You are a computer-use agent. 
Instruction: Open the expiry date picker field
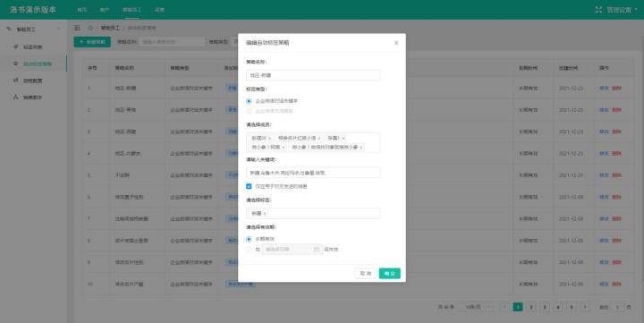pyautogui.click(x=292, y=250)
